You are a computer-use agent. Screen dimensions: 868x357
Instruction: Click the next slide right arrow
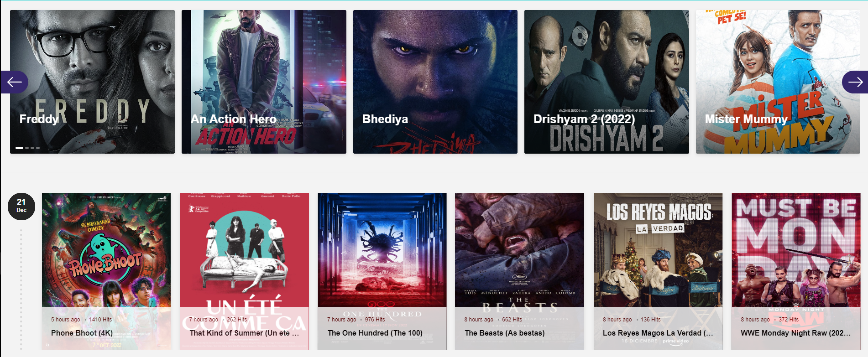tap(855, 82)
